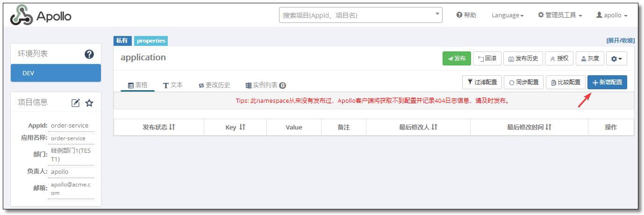This screenshot has height=215, width=644.
Task: Click the 过滤配置 filter button
Action: click(482, 82)
